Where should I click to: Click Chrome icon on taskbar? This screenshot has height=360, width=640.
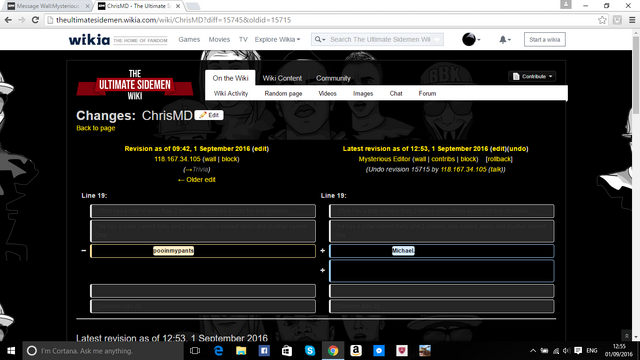333,351
